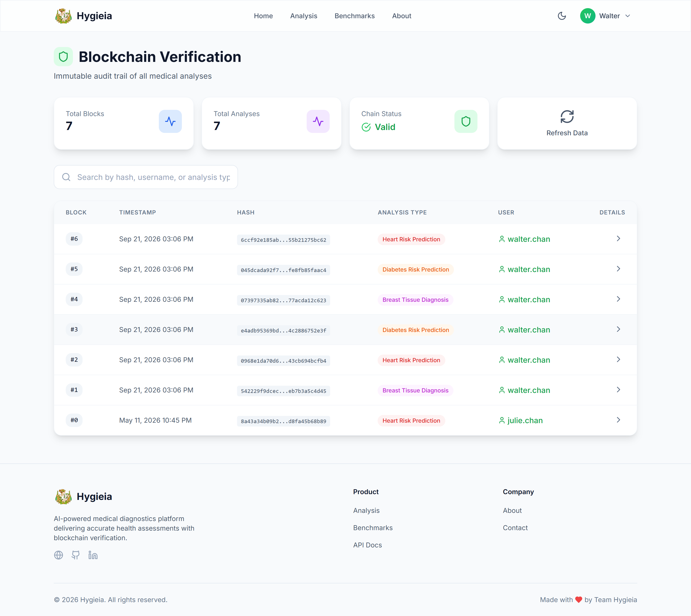This screenshot has height=616, width=691.
Task: Click the red heart icon in footer
Action: click(x=579, y=600)
